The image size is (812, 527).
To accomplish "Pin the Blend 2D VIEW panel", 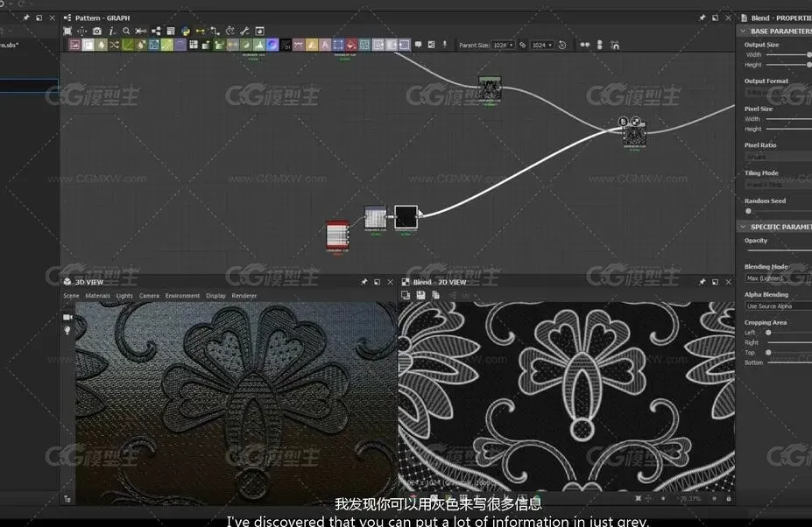I will tap(703, 282).
